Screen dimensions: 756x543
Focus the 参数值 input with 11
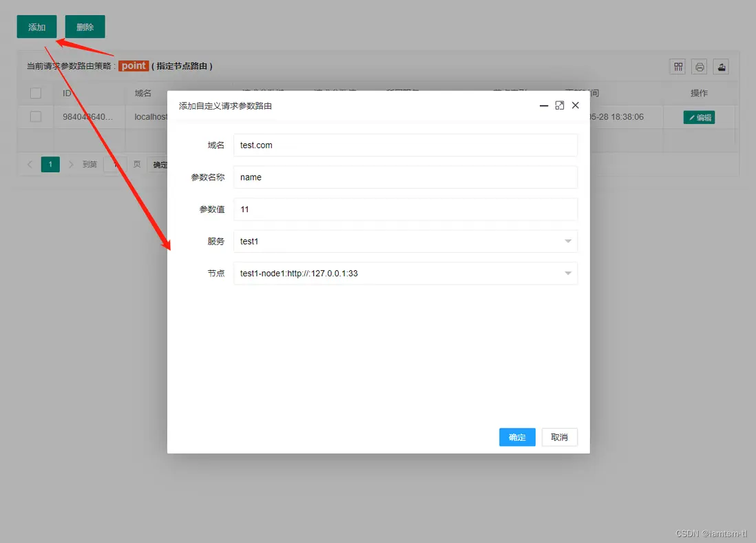pos(405,209)
